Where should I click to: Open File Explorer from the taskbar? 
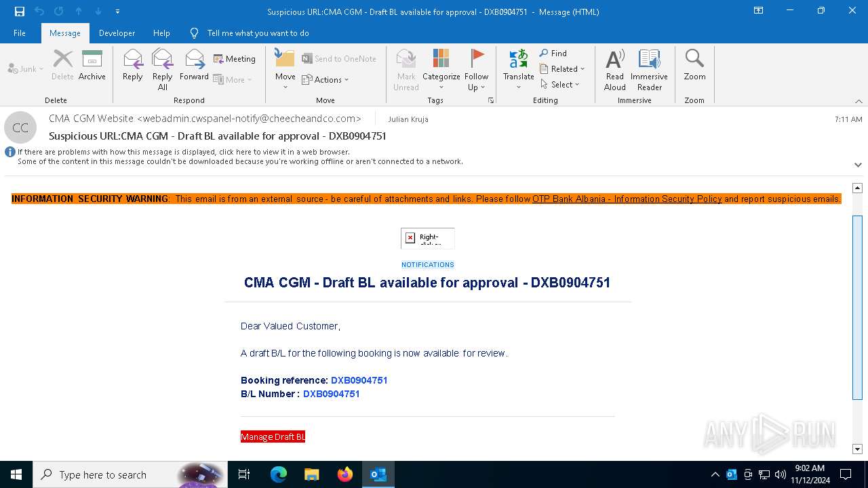[311, 474]
